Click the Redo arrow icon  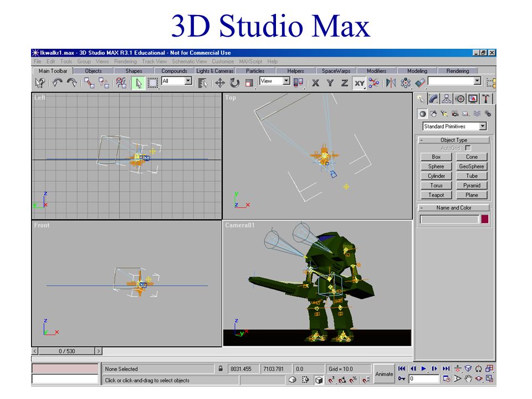pos(72,83)
